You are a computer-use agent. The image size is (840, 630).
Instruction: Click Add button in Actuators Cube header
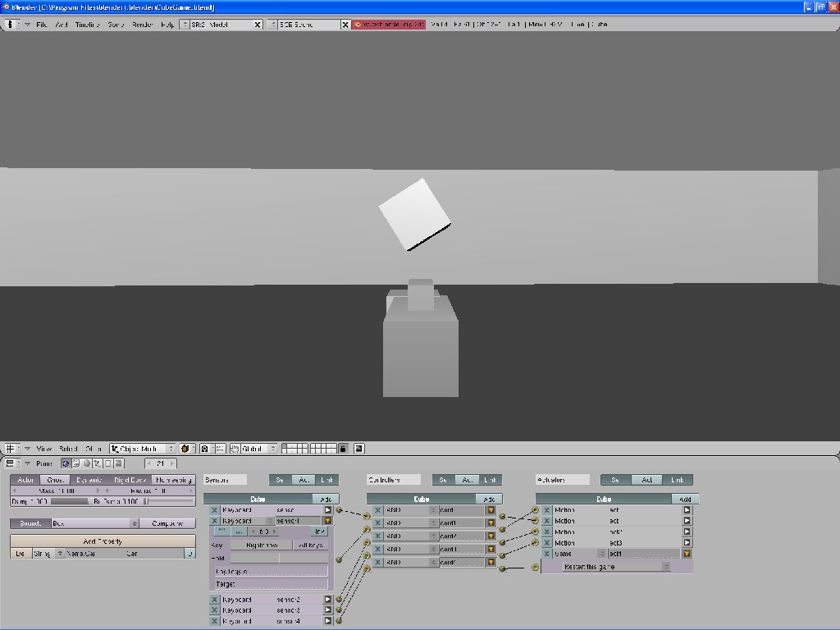(685, 499)
